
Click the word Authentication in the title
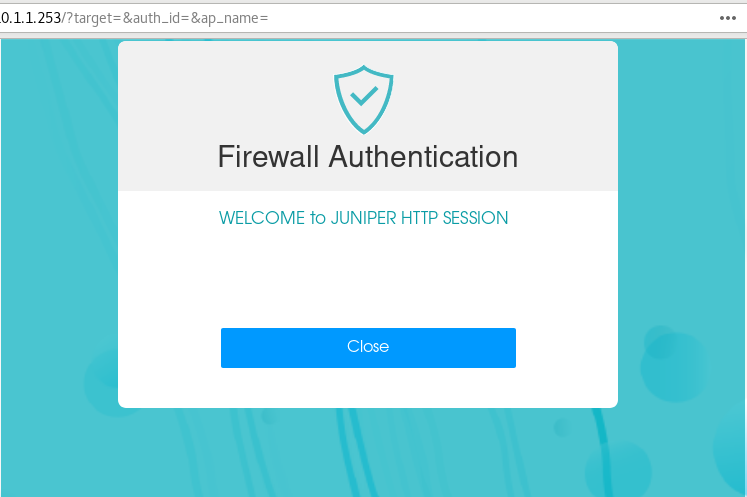(x=423, y=156)
